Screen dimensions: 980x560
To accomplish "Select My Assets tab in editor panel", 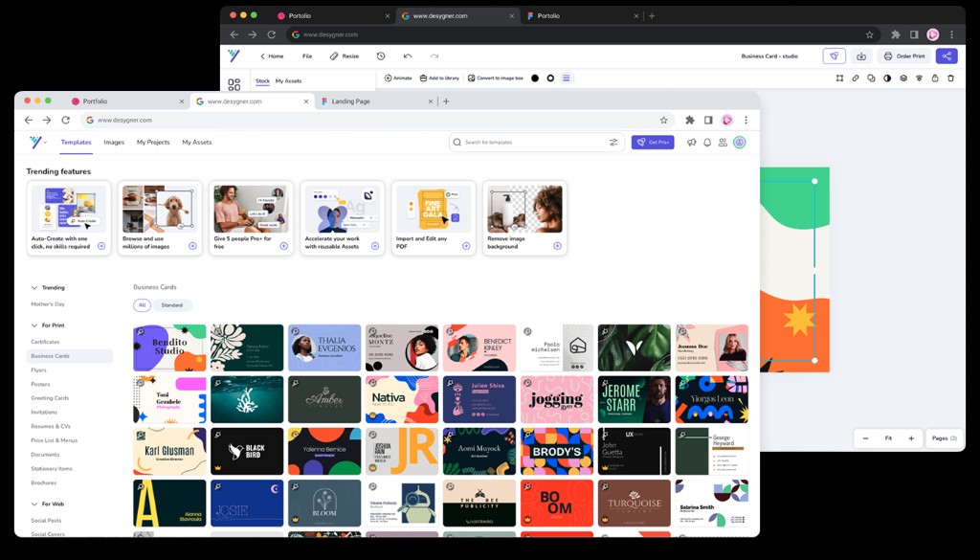I will click(x=289, y=81).
